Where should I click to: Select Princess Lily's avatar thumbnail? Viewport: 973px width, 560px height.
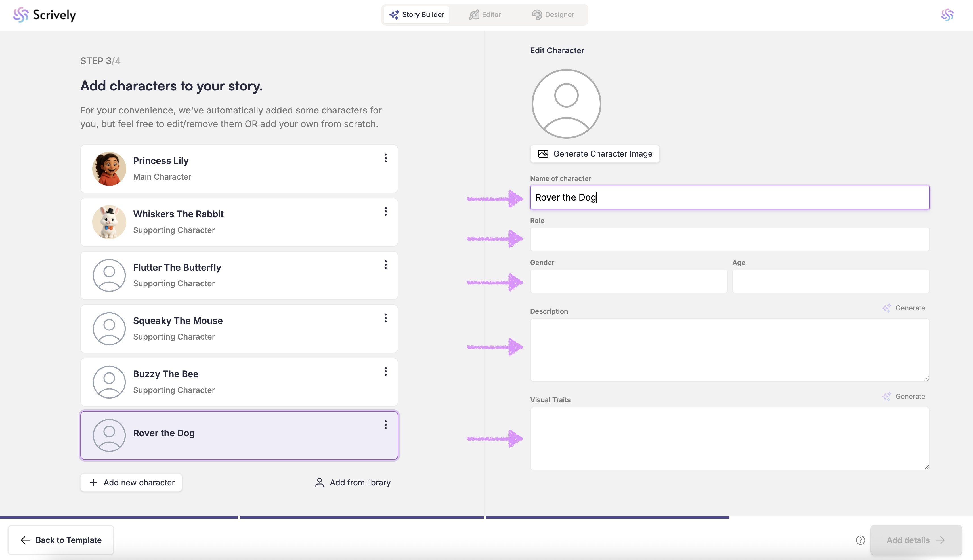click(x=109, y=169)
